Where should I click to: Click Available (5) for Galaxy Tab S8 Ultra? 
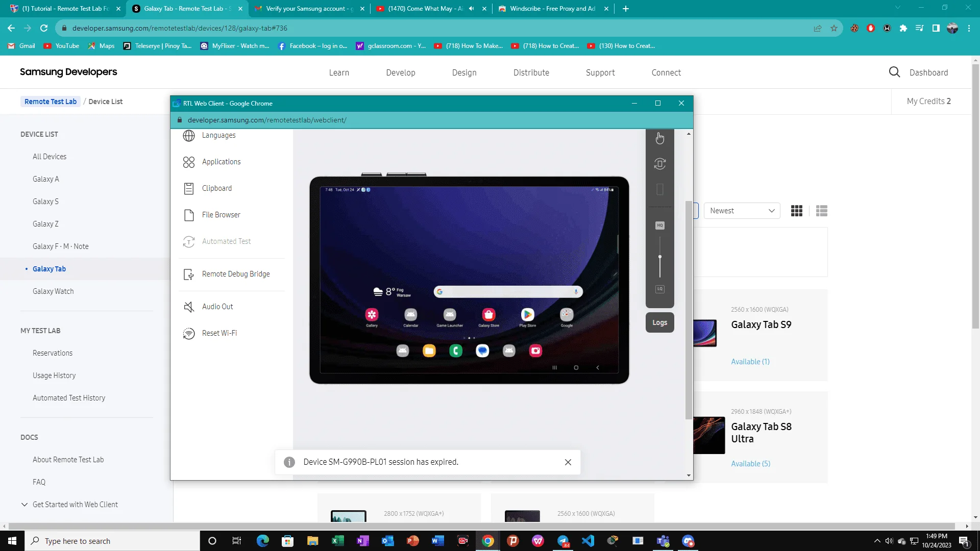751,464
